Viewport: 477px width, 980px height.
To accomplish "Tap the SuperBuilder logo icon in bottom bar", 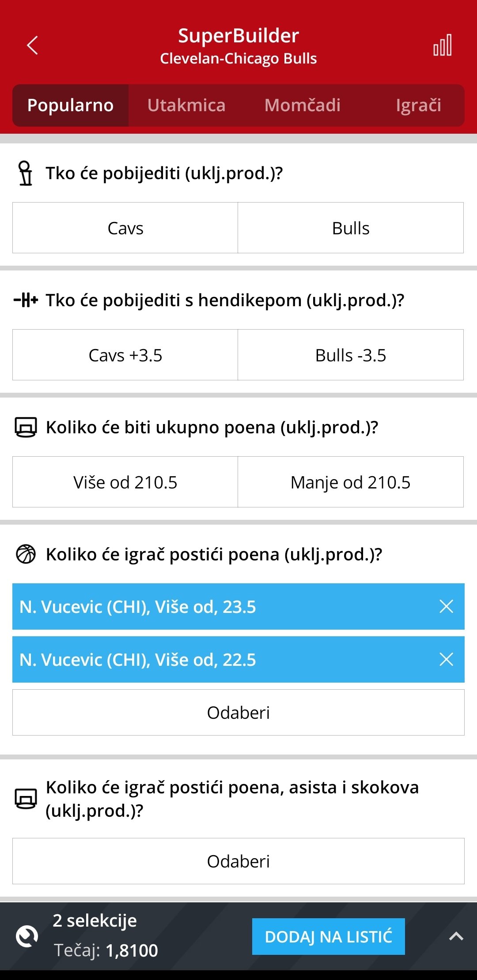I will (x=27, y=936).
